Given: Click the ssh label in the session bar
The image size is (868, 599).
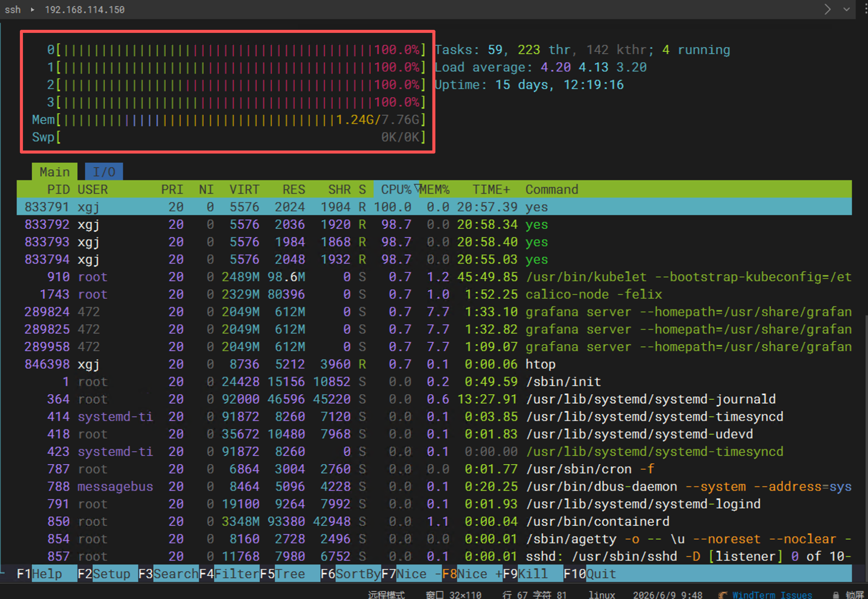Looking at the screenshot, I should point(13,10).
